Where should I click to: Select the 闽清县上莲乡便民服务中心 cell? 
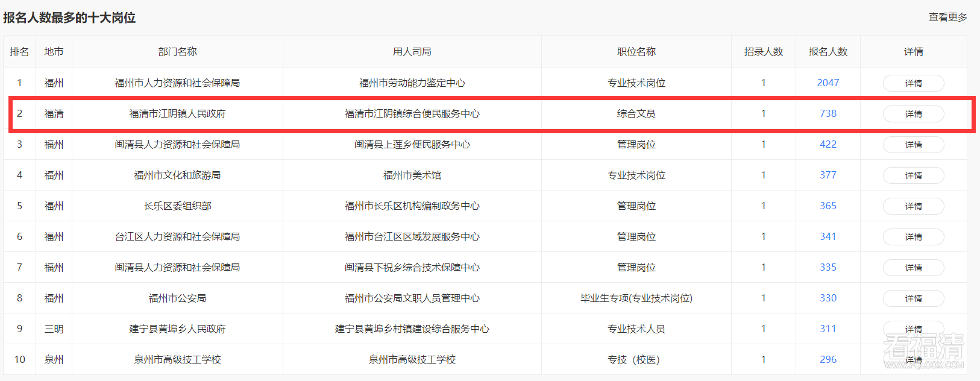pyautogui.click(x=412, y=144)
